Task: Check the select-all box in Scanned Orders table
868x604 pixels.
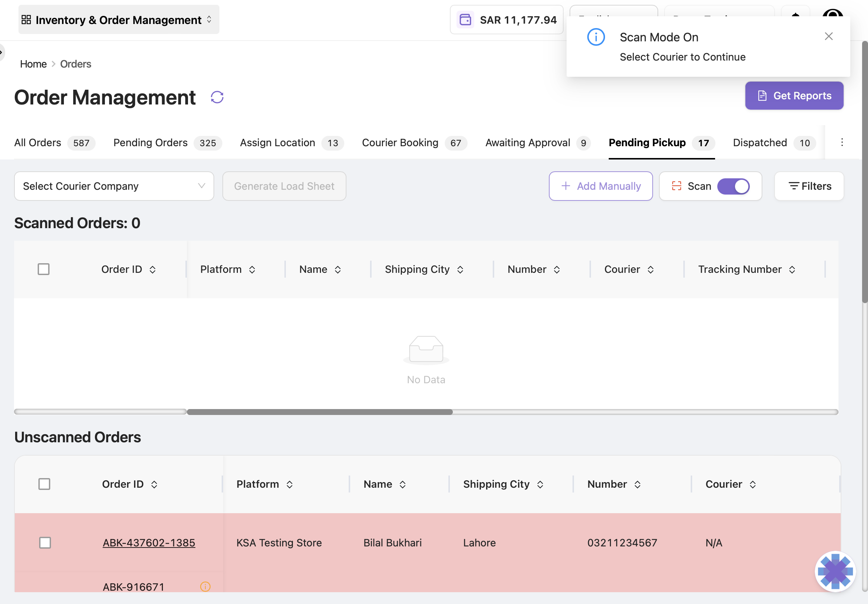Action: pos(44,269)
